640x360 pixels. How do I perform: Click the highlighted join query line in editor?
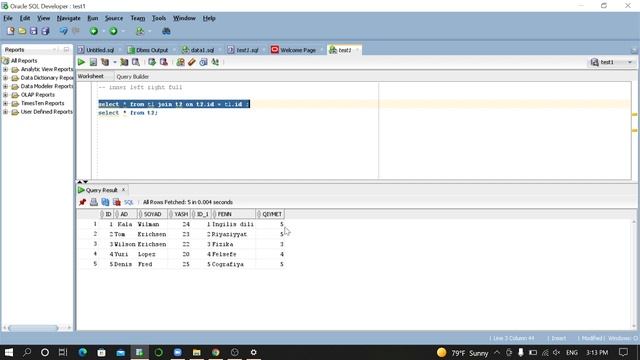coord(174,104)
